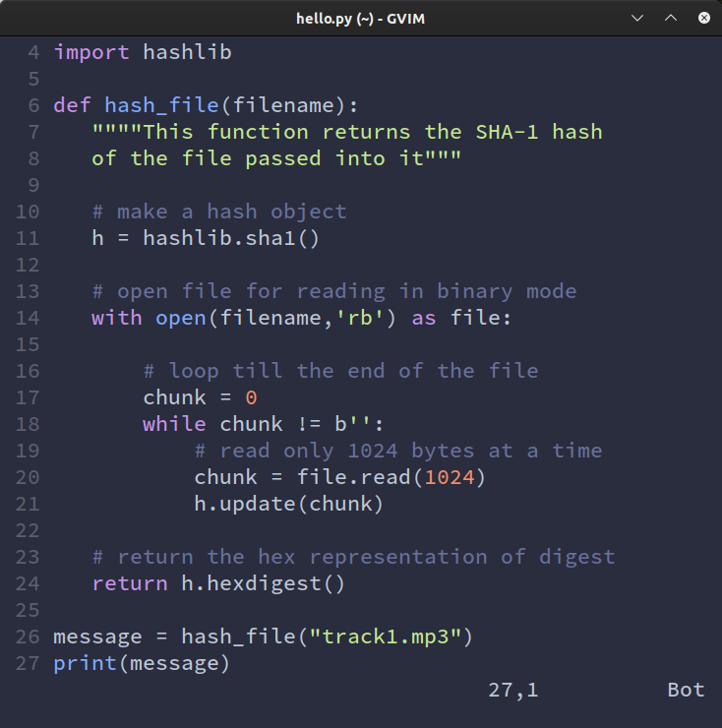Click comment '# return the hex representation of digest'
The image size is (722, 728).
(354, 557)
